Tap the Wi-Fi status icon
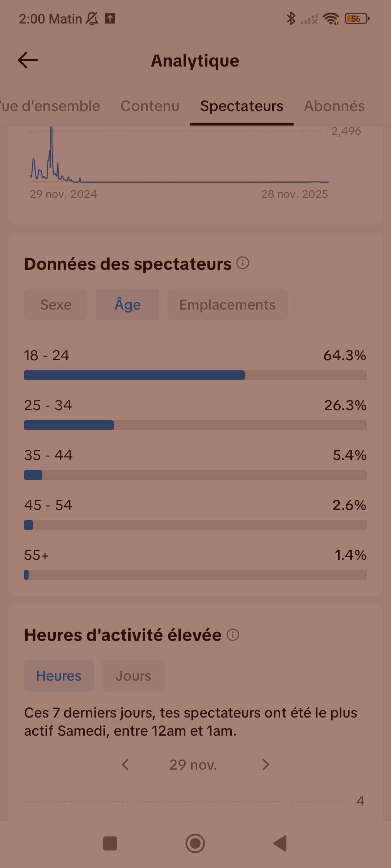 [331, 18]
